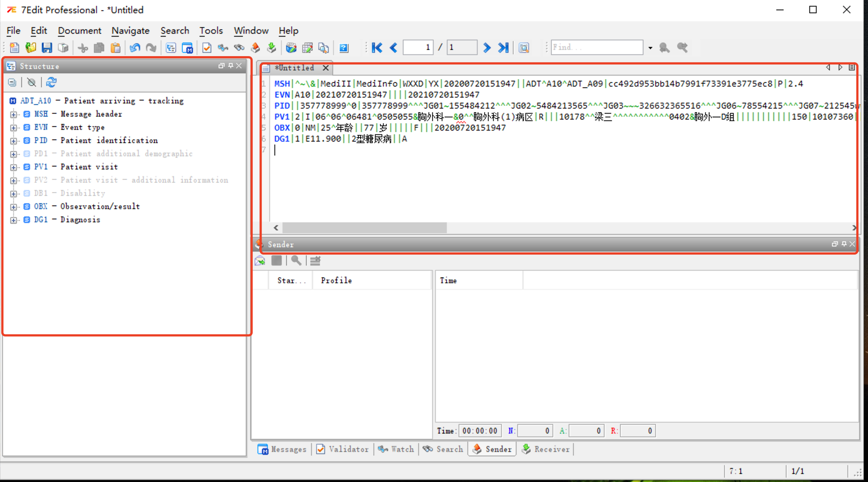Switch to the Validator tab
The image size is (868, 482).
pos(342,449)
